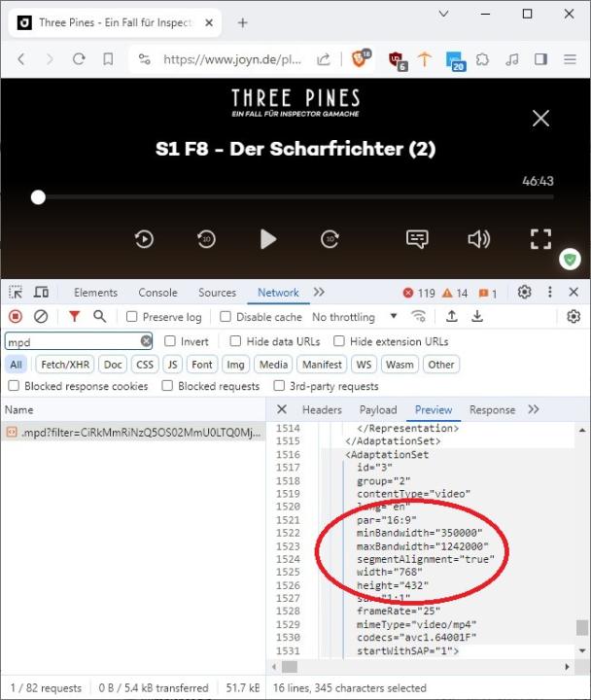Share the current page link
The image size is (591, 700).
pyautogui.click(x=323, y=59)
